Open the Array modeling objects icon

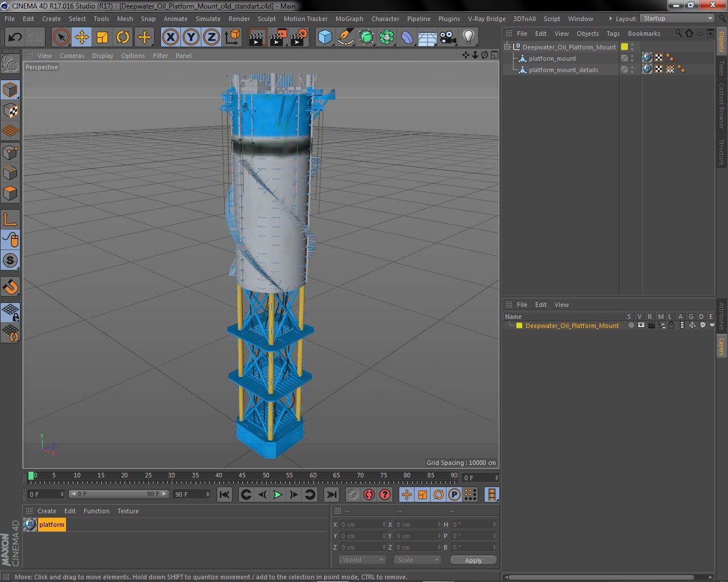point(387,38)
